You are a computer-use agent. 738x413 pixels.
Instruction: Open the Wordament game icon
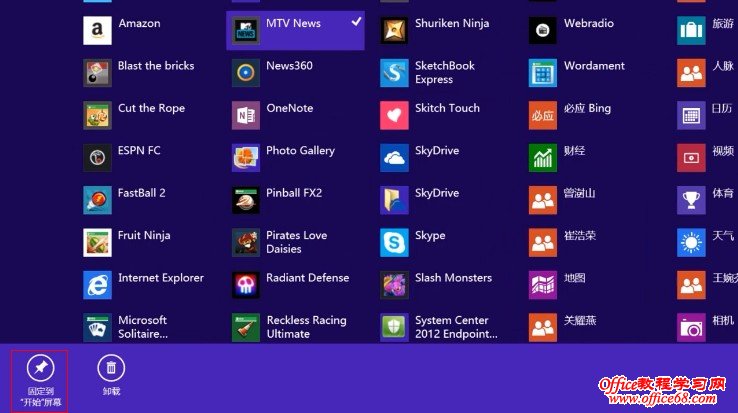click(x=543, y=73)
